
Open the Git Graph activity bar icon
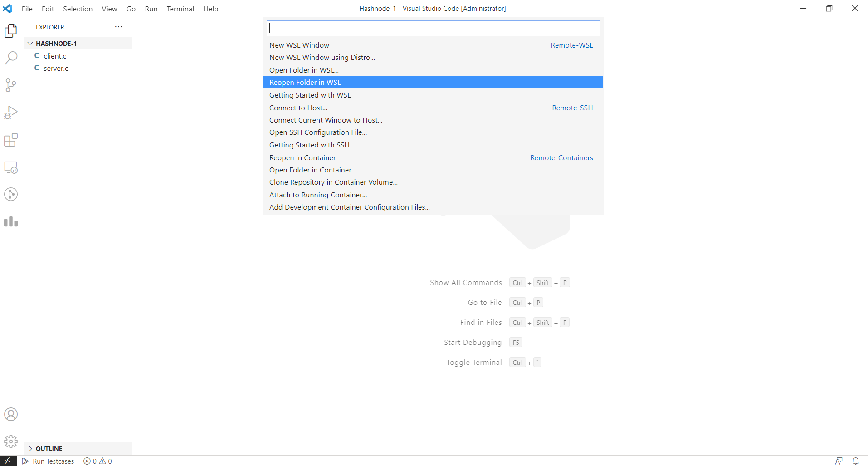(11, 194)
